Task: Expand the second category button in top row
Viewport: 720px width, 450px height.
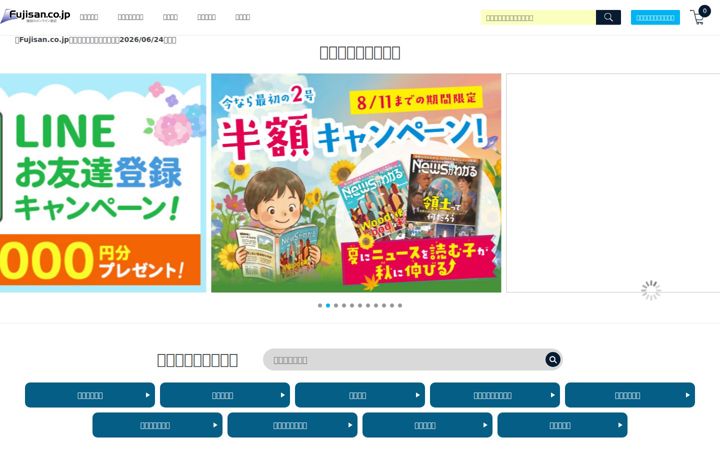Action: tap(225, 395)
